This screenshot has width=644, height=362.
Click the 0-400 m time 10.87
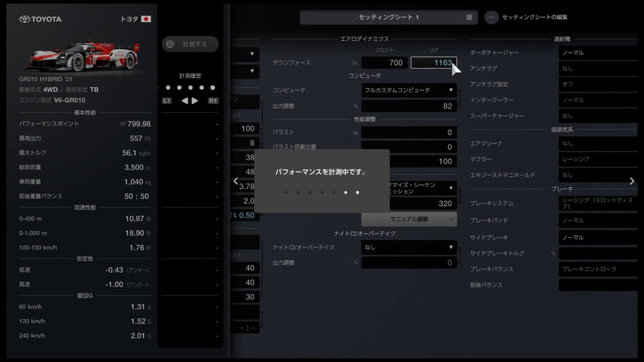point(135,219)
